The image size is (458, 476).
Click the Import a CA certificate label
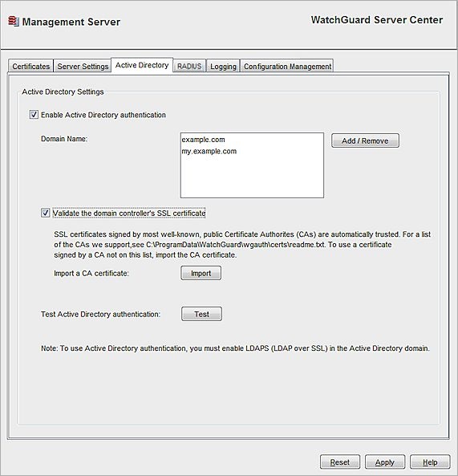(x=91, y=273)
